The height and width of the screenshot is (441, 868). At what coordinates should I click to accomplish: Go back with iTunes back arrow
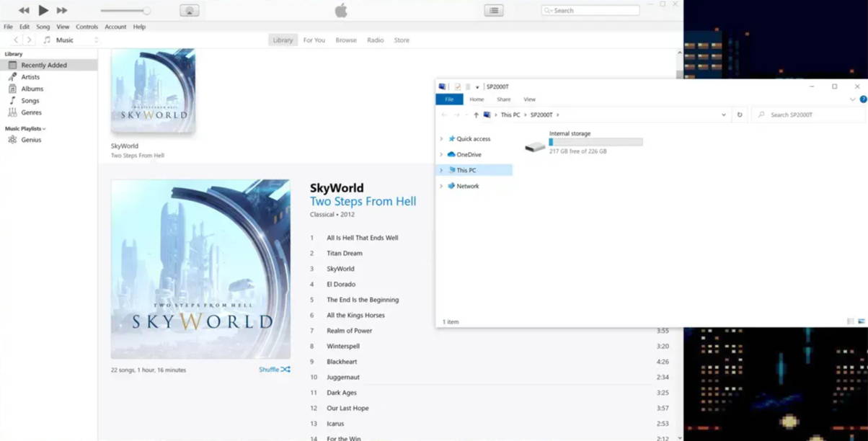tap(16, 40)
